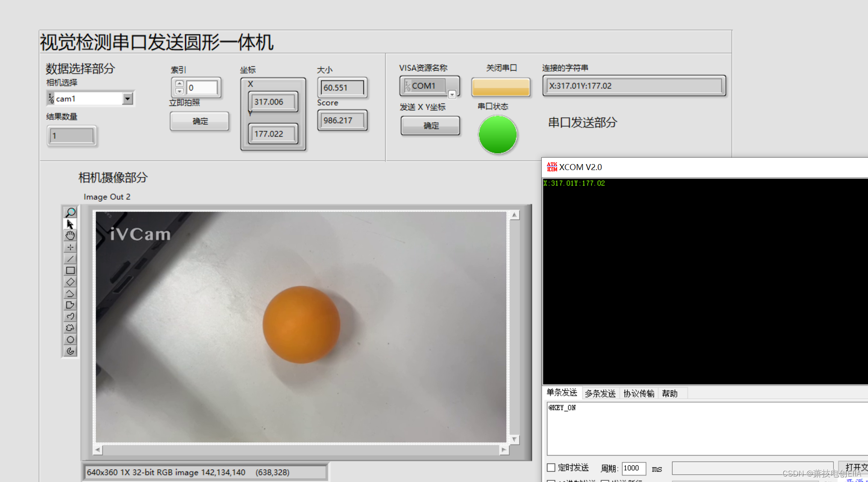Open the 协议传输 tab
Image resolution: width=868 pixels, height=482 pixels.
point(638,394)
